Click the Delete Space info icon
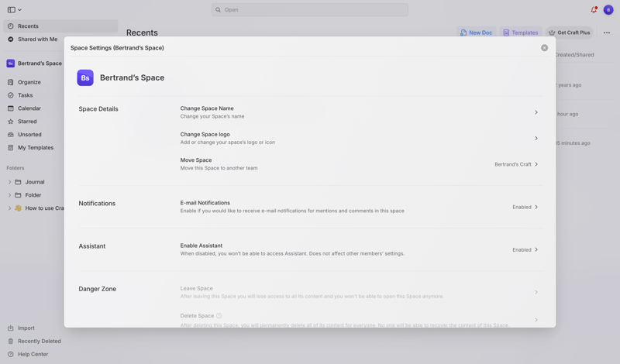Viewport: 620px width, 364px height. coord(219,316)
